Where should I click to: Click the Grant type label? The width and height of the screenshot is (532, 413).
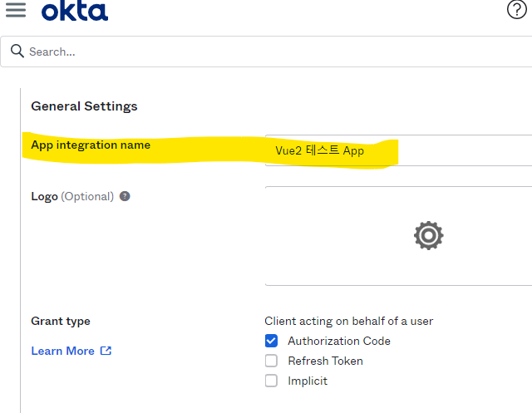point(61,321)
